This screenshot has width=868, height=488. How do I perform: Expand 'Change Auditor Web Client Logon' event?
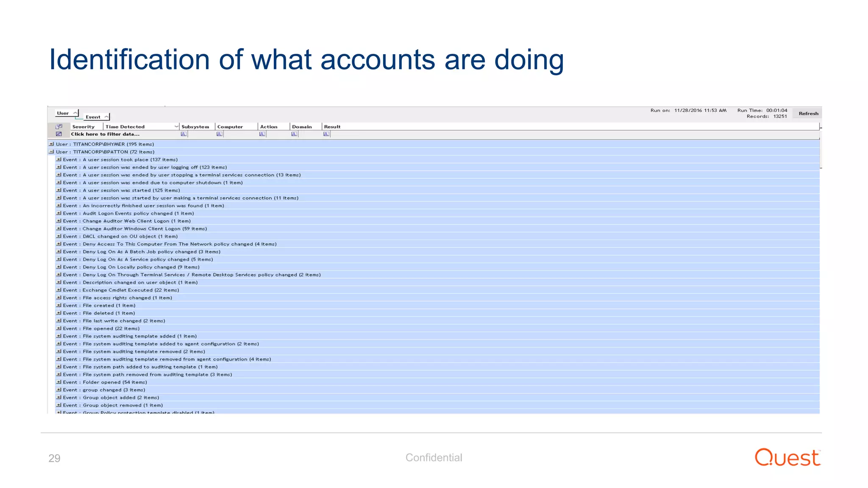point(59,221)
